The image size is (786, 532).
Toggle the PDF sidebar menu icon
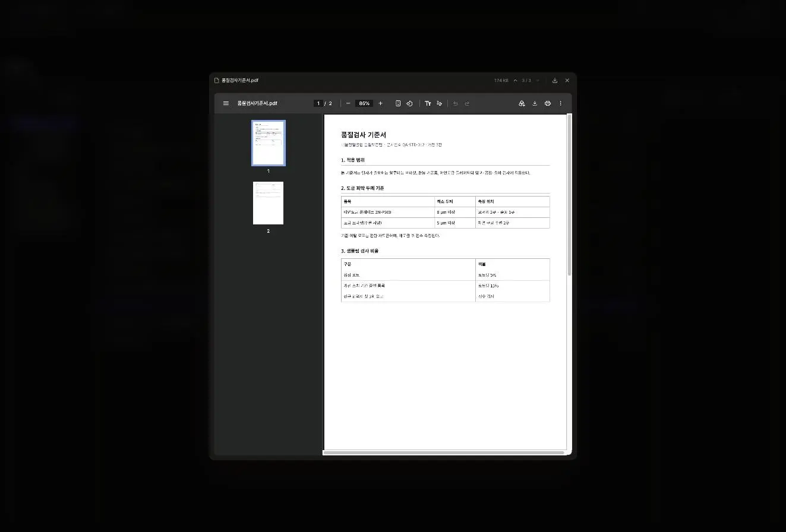coord(226,103)
